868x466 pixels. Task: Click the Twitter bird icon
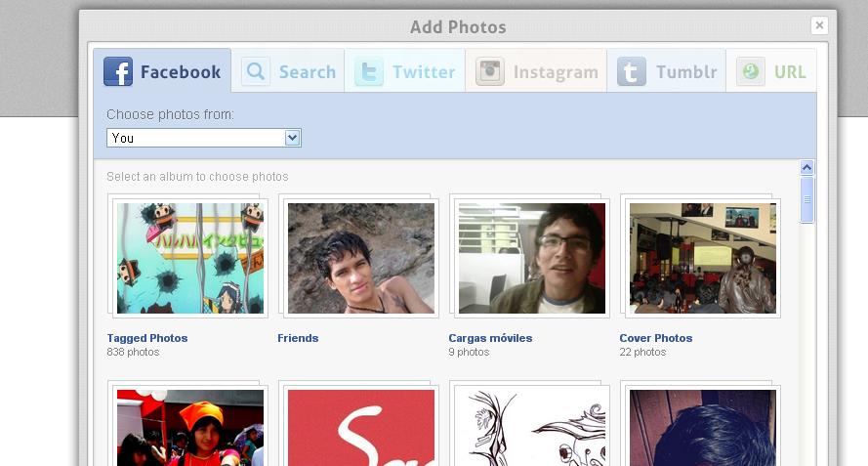click(369, 71)
